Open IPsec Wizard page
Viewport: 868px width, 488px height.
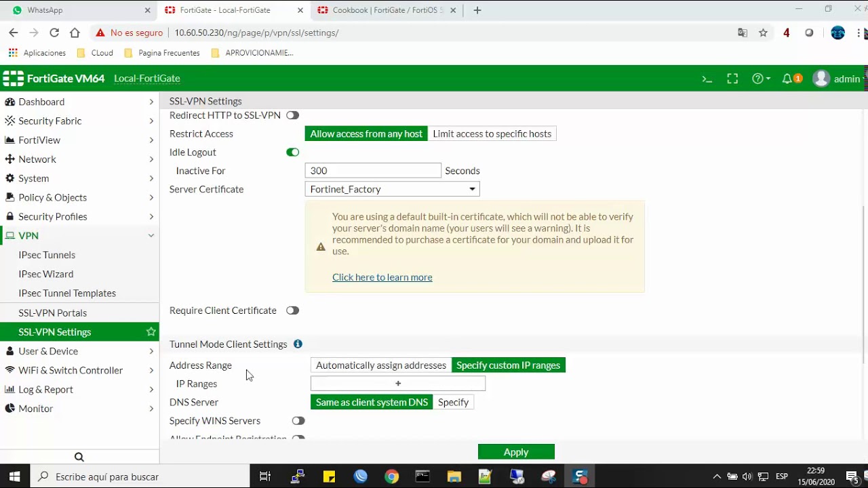coord(46,274)
